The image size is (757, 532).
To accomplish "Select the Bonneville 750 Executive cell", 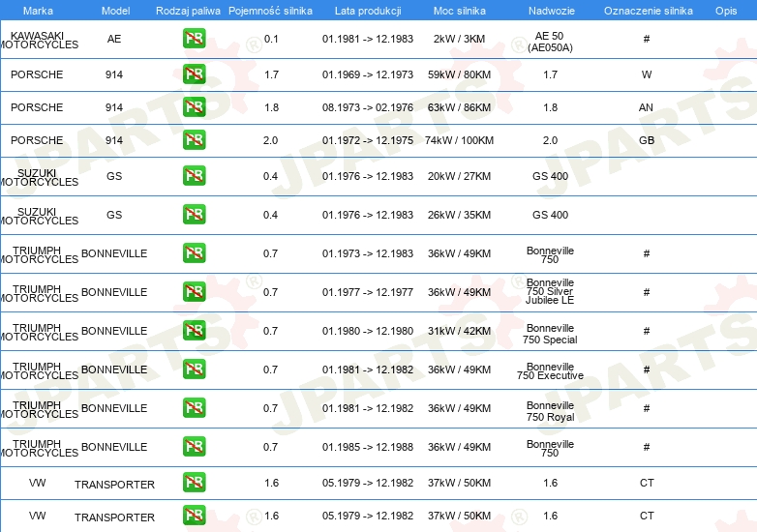I will [550, 370].
